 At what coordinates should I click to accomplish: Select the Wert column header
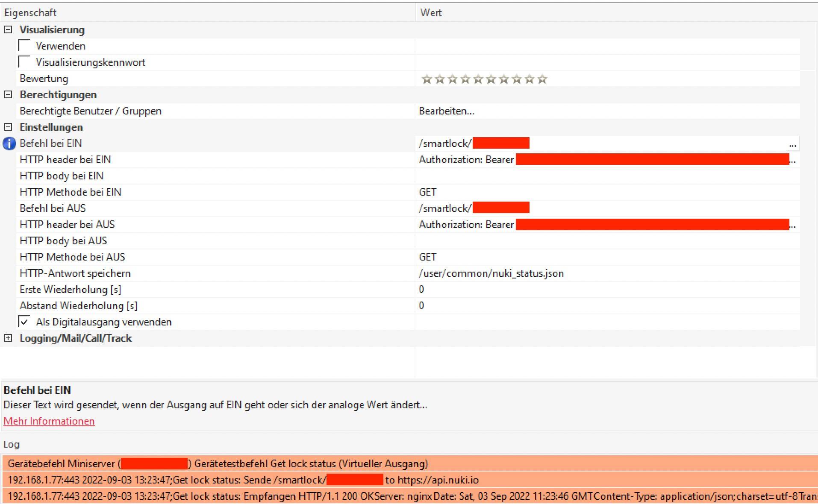[617, 12]
